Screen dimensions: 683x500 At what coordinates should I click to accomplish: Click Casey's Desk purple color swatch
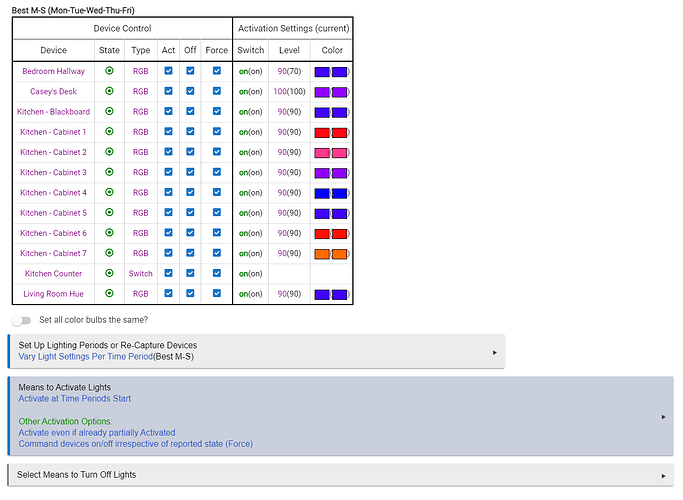click(x=322, y=92)
